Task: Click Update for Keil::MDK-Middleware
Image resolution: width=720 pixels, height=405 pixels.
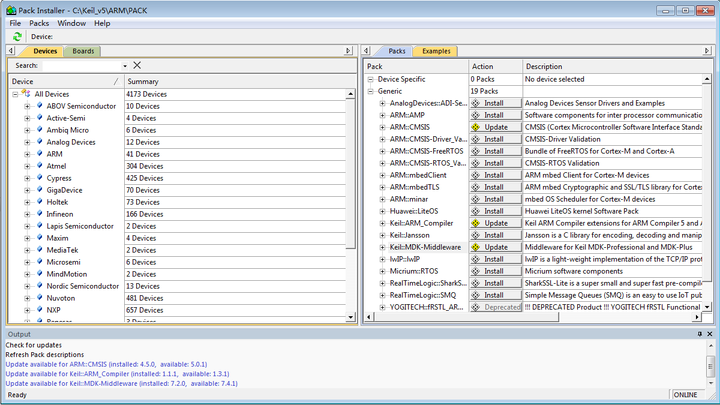Action: coord(495,247)
